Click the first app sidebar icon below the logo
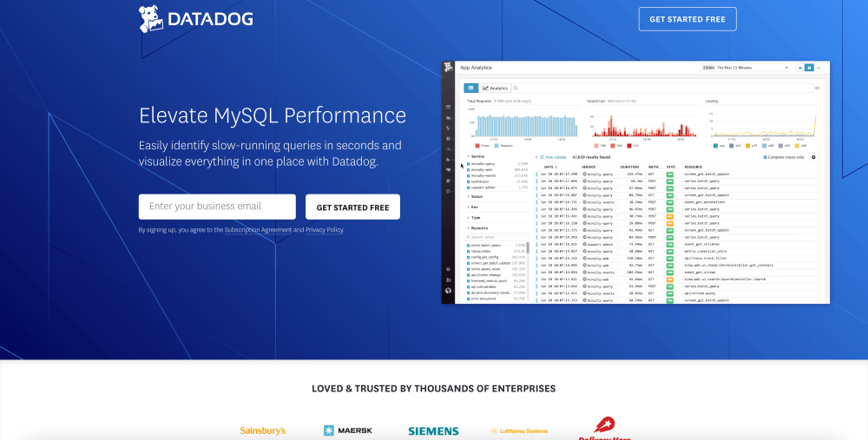The image size is (868, 440). tap(448, 107)
